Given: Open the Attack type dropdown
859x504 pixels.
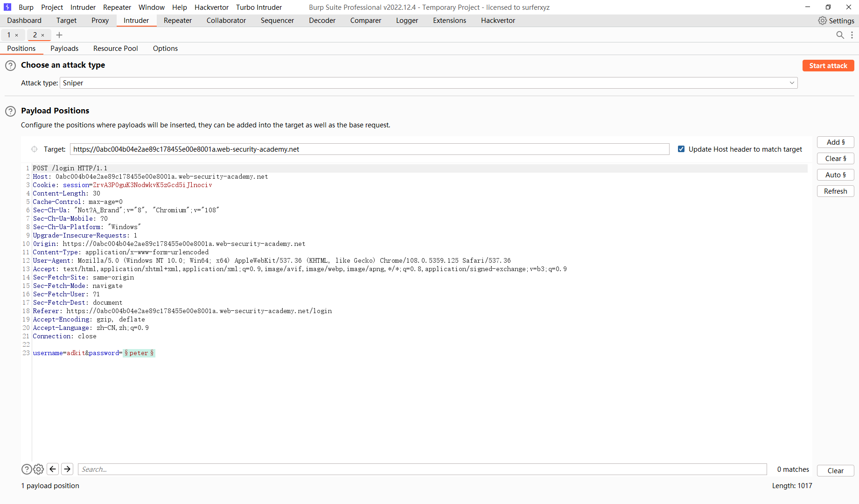Looking at the screenshot, I should (428, 83).
